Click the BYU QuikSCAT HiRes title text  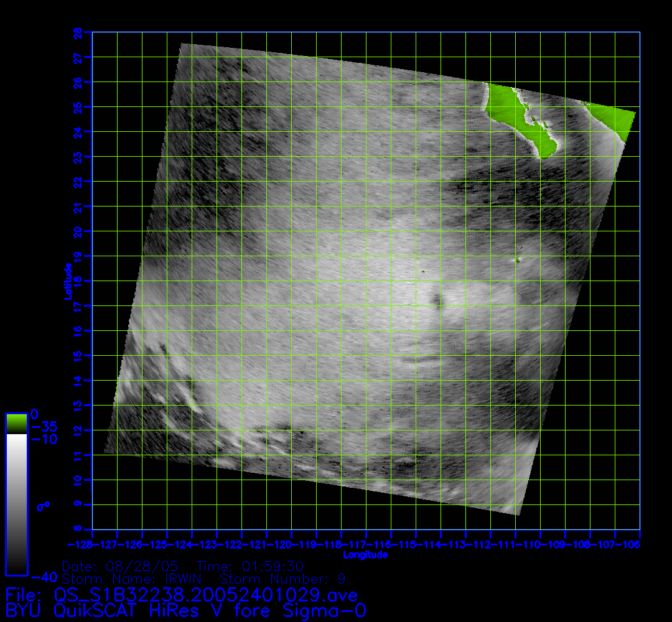coord(185,610)
